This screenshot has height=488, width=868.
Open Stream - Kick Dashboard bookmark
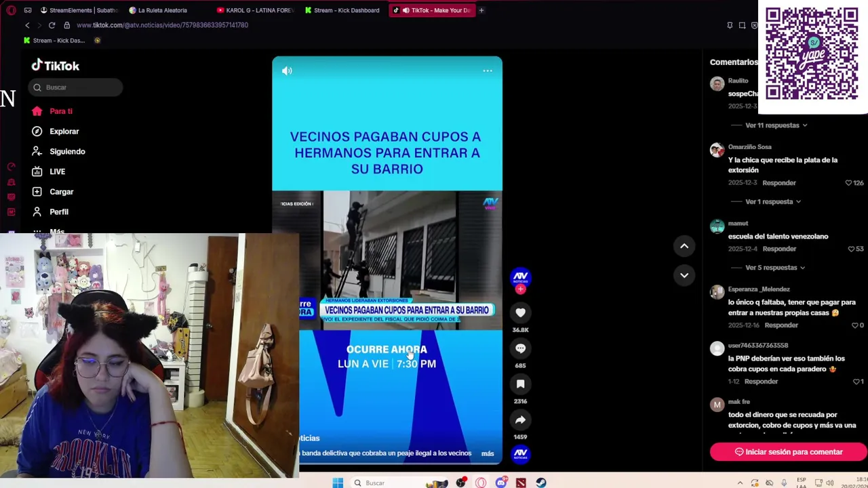[54, 41]
